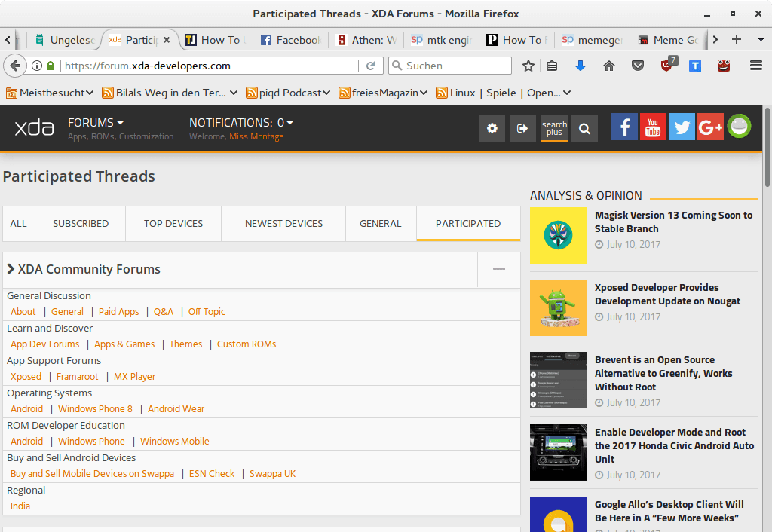Screen dimensions: 772x532
Task: Open XDA settings gear icon
Action: (492, 129)
